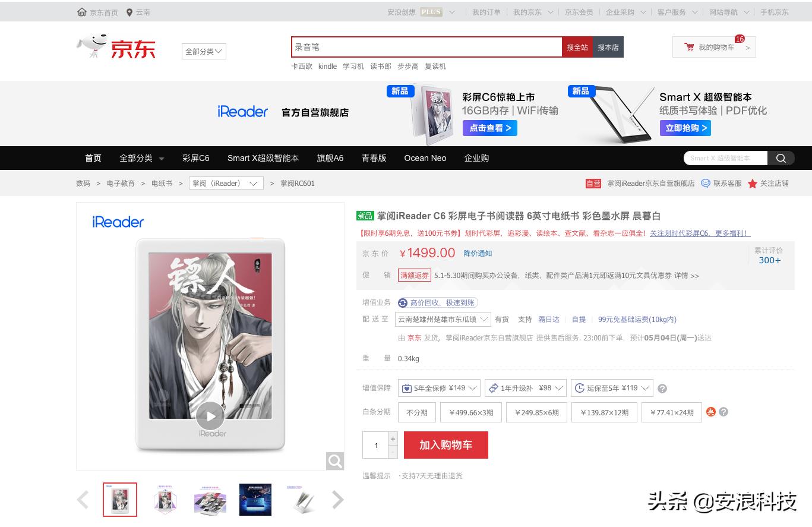
Task: Click the 加入购物车 button
Action: 446,444
